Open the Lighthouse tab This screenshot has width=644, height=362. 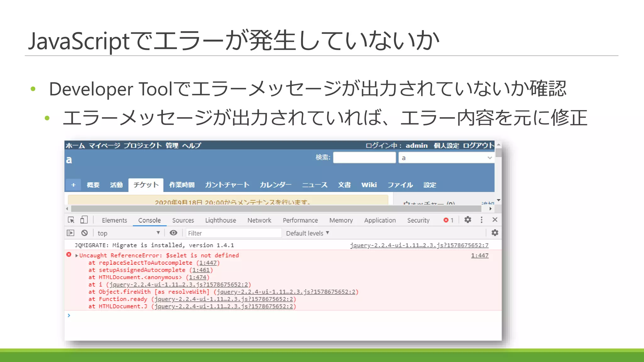click(x=220, y=220)
